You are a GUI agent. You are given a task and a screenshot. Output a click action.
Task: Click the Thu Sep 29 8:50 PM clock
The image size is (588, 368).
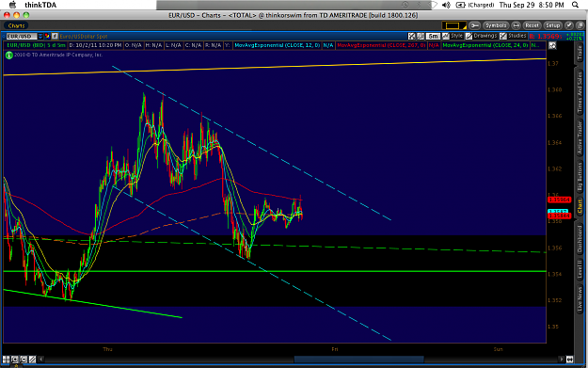coord(532,5)
